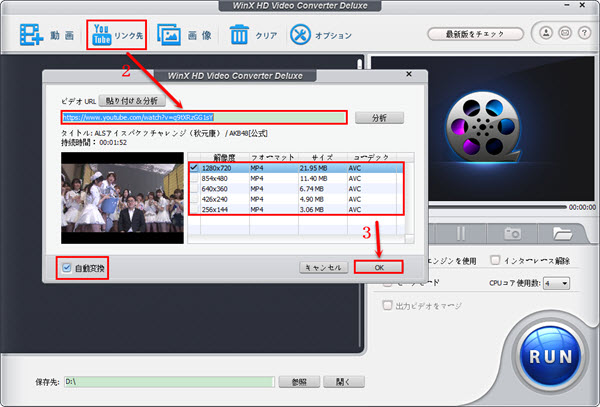Uncheck the 1280x720 row checkbox
The height and width of the screenshot is (407, 600).
coord(194,168)
